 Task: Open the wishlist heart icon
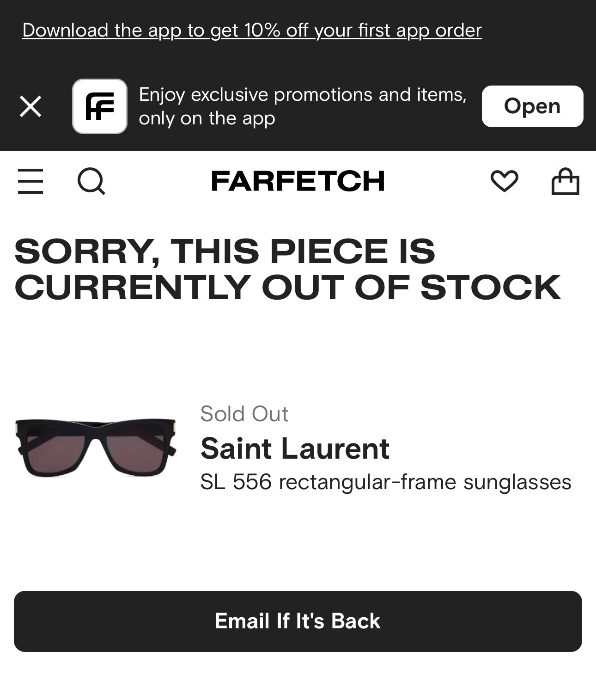(x=504, y=181)
